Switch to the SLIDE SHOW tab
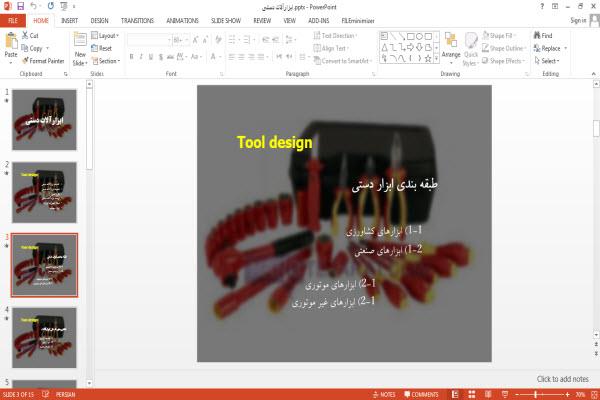 click(226, 21)
